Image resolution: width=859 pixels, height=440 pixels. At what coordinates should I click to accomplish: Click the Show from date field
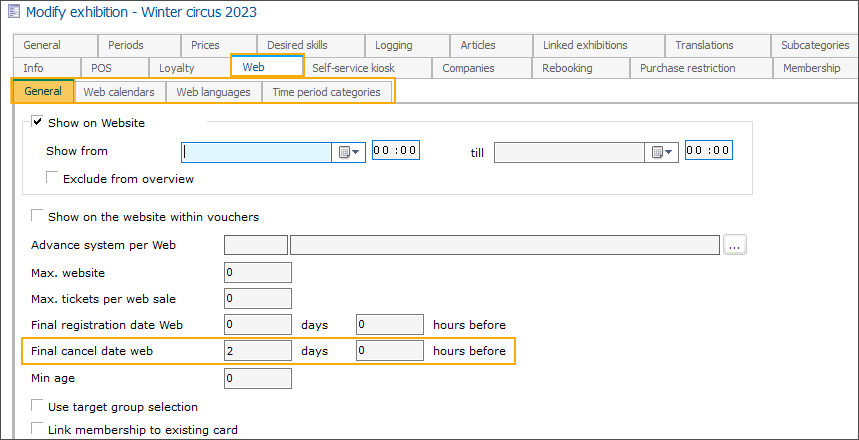[256, 152]
